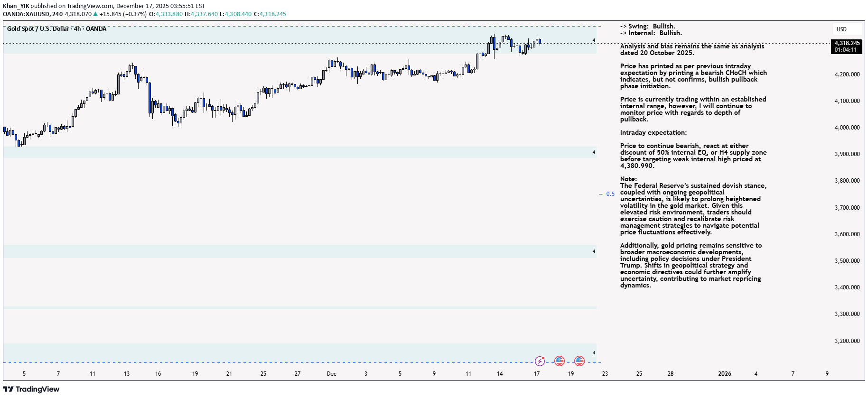The height and width of the screenshot is (398, 868).
Task: Click the Gold Spot / U.S. Dollar chart title
Action: pos(56,29)
